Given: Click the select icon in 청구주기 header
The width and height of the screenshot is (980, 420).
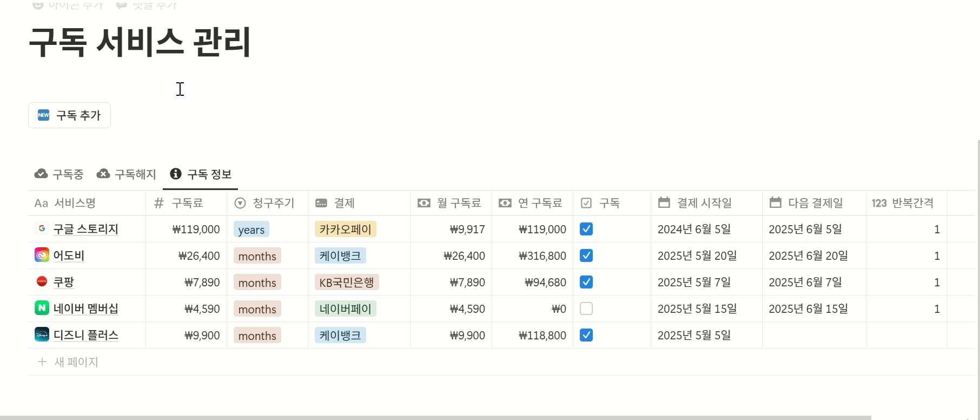Looking at the screenshot, I should coord(240,204).
